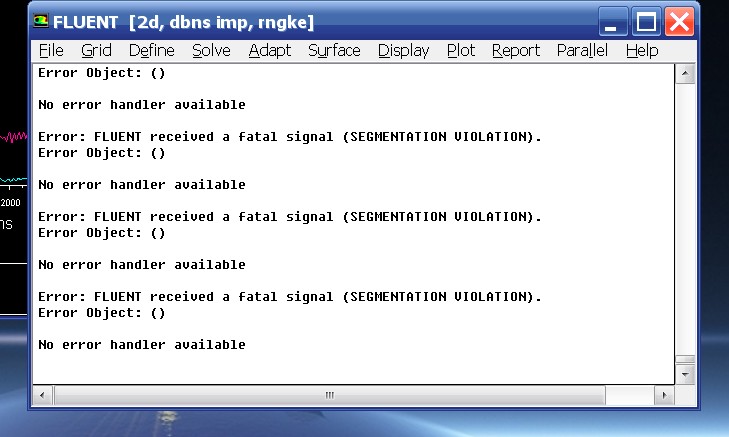Click the horizontal scrollbar thumb

330,395
